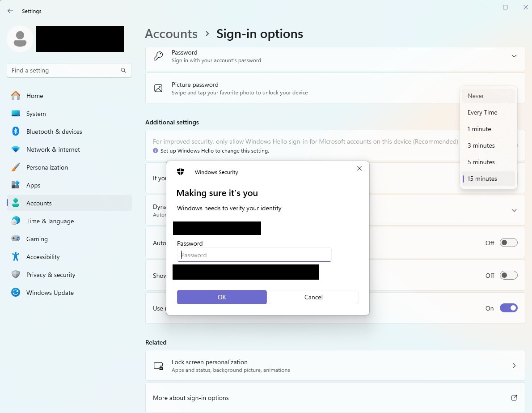Open Lock screen personalization chevron arrow
532x413 pixels.
pos(514,366)
